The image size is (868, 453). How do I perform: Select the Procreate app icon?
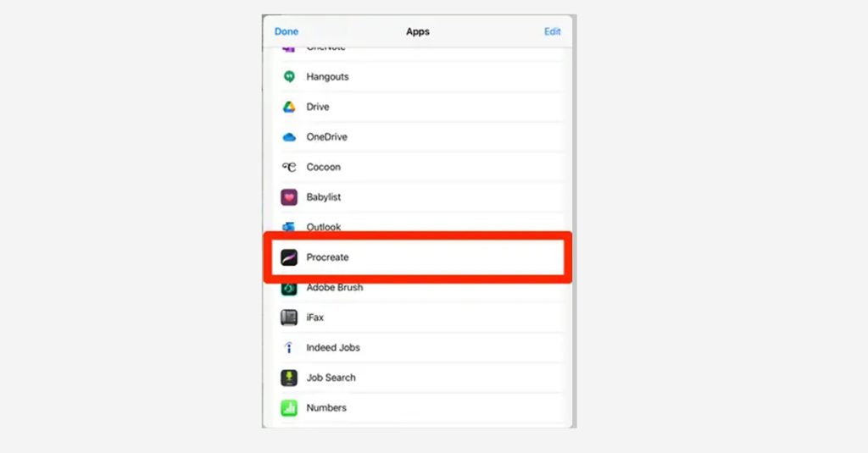pos(289,257)
